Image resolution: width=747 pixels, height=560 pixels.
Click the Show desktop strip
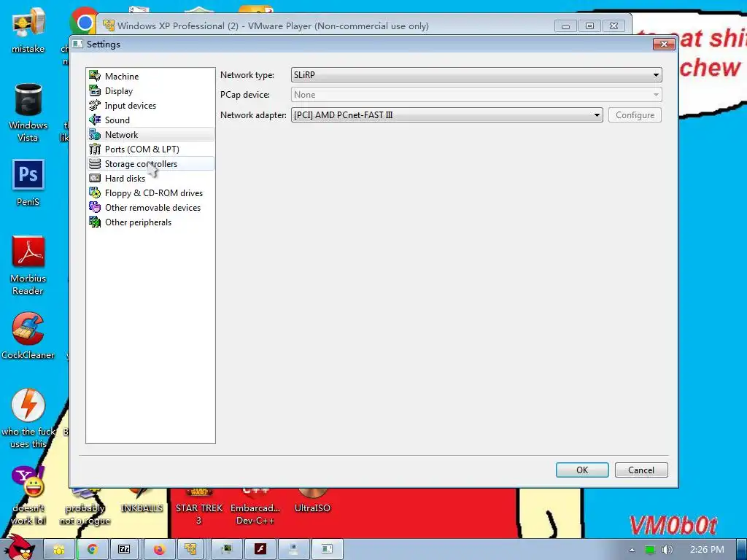(x=742, y=550)
